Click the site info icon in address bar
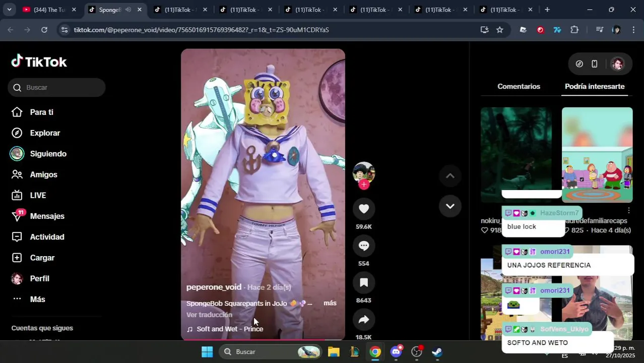Viewport: 644px width, 363px height. tap(64, 30)
